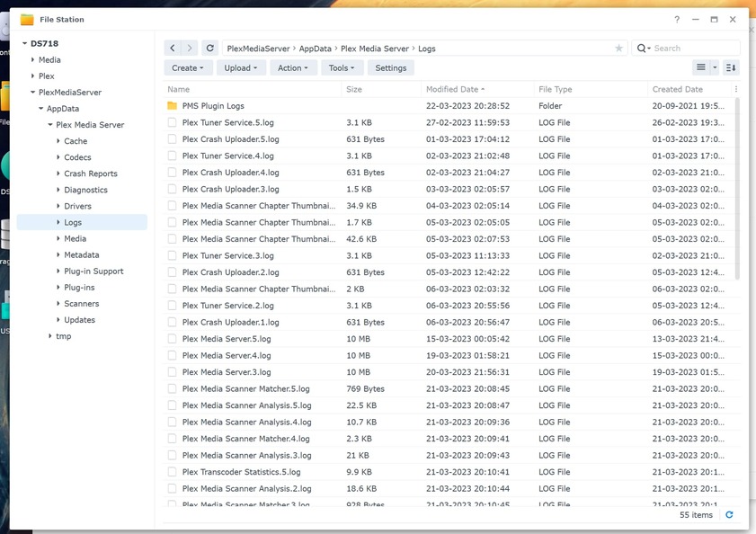Tick checkbox for Plex Crash Uploader.5.log

point(172,139)
